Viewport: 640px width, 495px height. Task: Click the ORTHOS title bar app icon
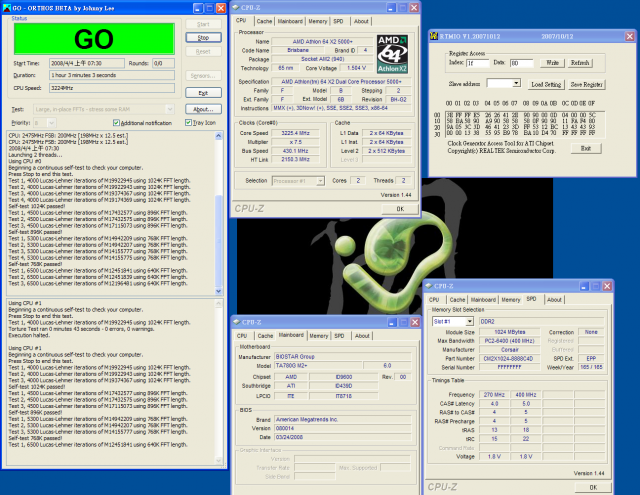click(x=7, y=8)
